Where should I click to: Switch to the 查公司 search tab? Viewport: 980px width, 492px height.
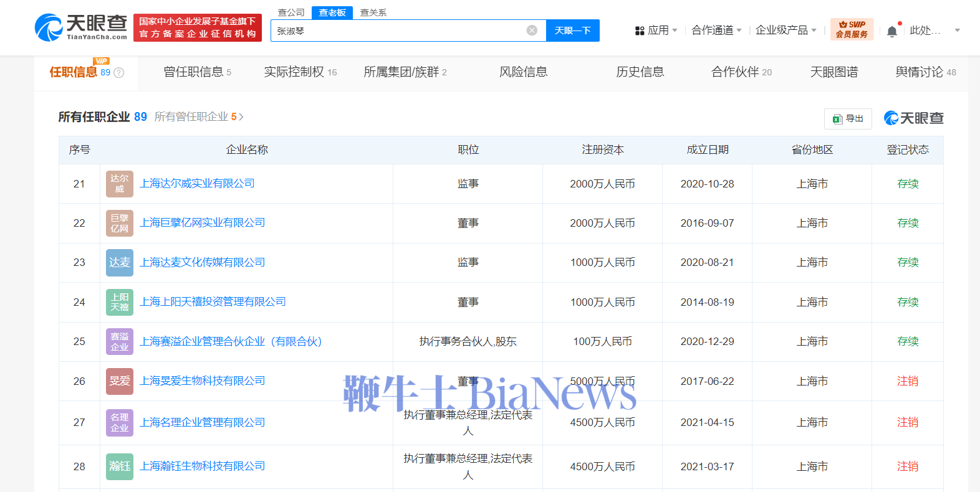(291, 12)
